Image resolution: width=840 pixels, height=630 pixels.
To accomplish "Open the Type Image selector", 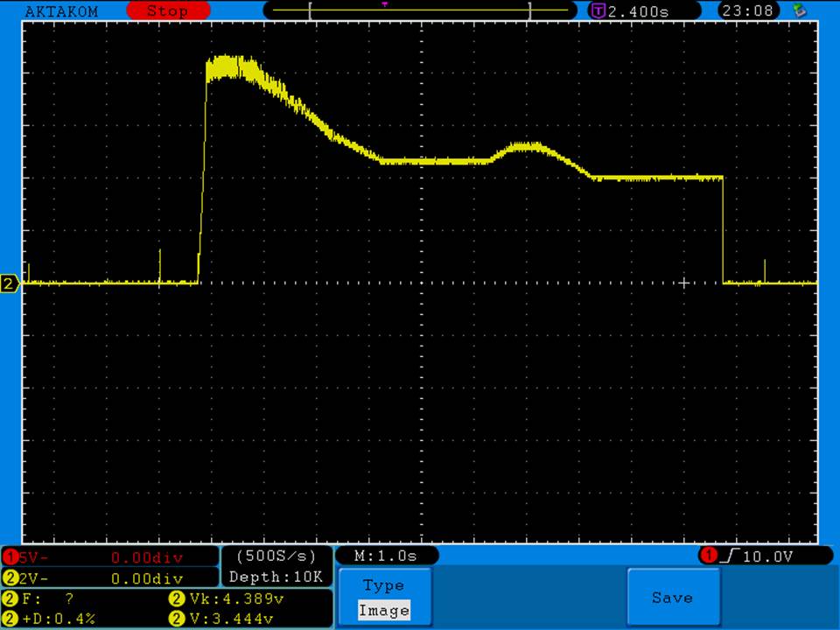I will coord(383,598).
